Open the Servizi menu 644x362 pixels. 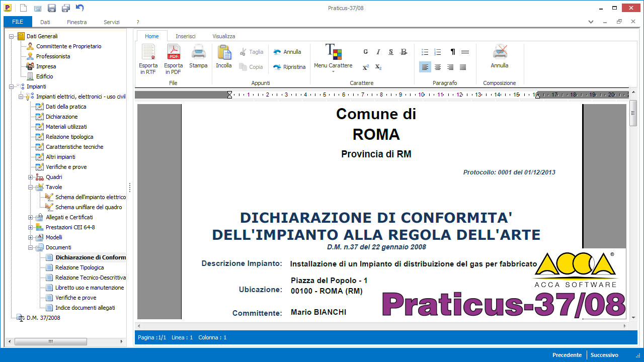pos(112,22)
